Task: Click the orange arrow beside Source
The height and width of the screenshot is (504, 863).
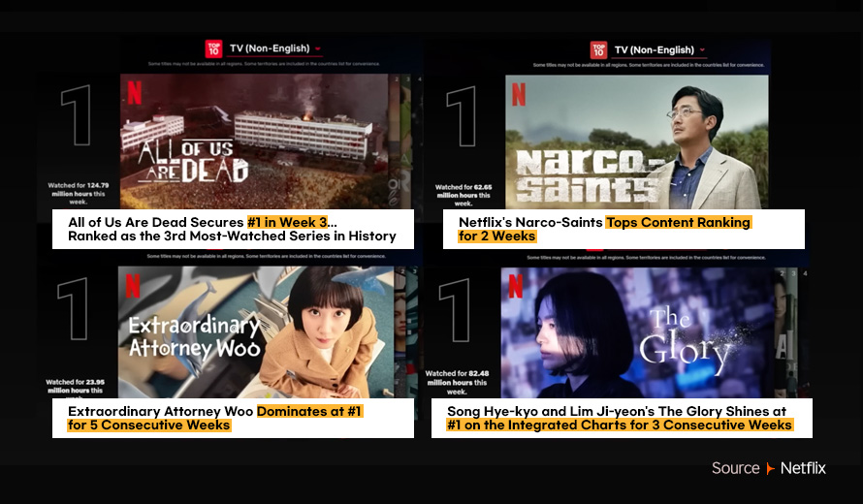Action: click(x=770, y=469)
